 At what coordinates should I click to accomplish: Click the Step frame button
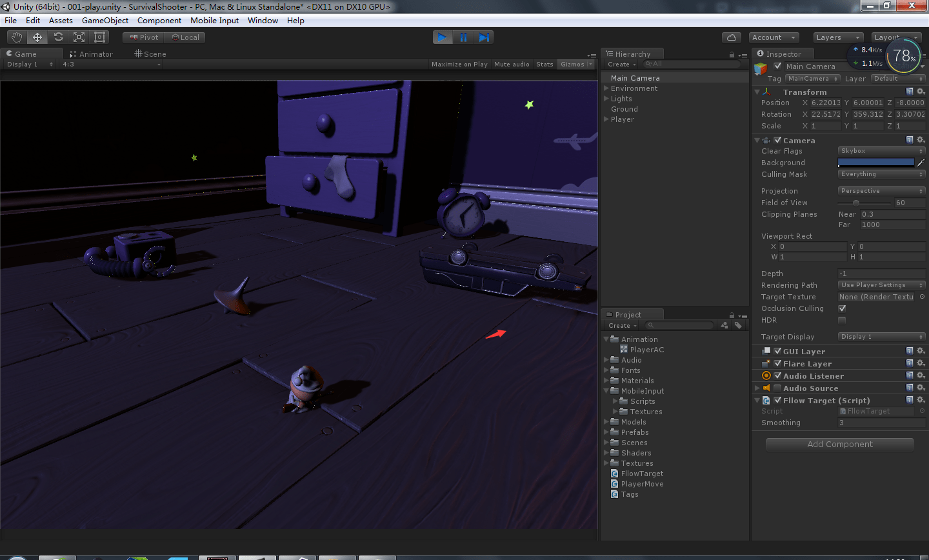tap(484, 37)
